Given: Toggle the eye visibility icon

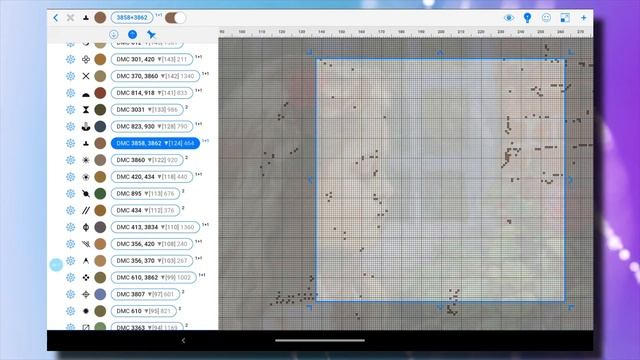Looking at the screenshot, I should (x=509, y=18).
